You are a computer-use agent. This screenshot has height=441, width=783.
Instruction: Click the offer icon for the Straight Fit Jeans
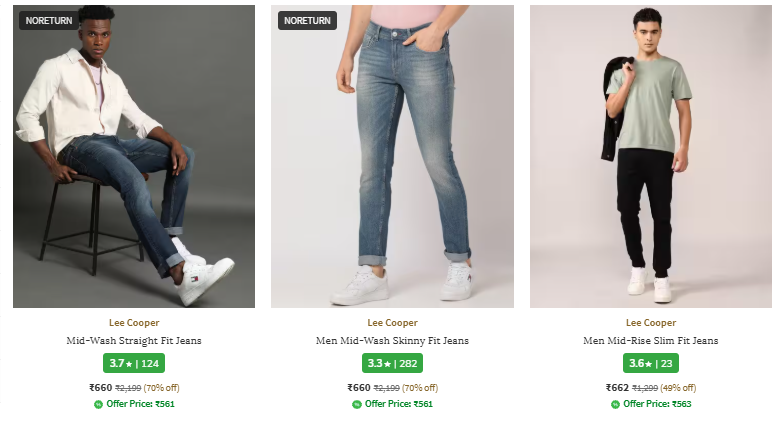tap(98, 404)
